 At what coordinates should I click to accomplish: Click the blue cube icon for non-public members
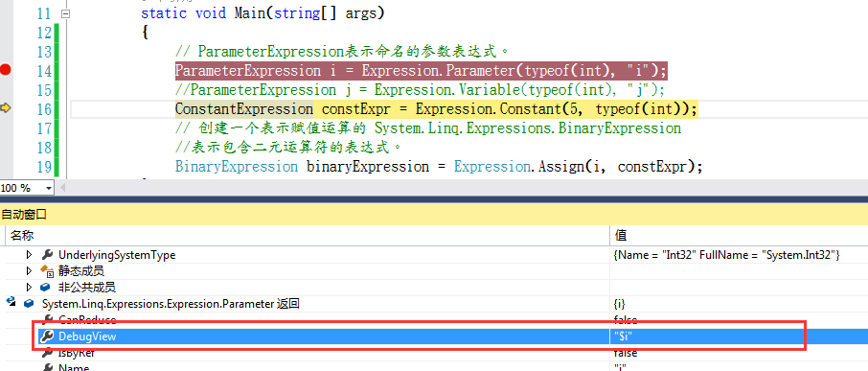(x=47, y=288)
